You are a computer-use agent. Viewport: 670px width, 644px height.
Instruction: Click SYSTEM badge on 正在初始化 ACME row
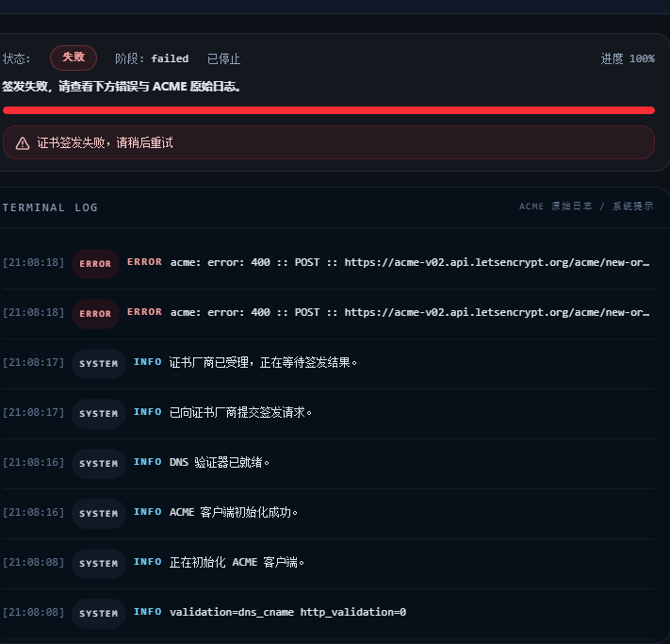point(99,564)
